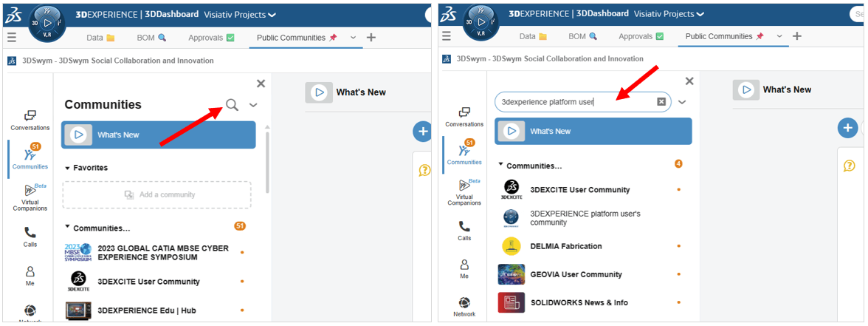Close the left Communities panel with X
868x326 pixels.
(261, 84)
